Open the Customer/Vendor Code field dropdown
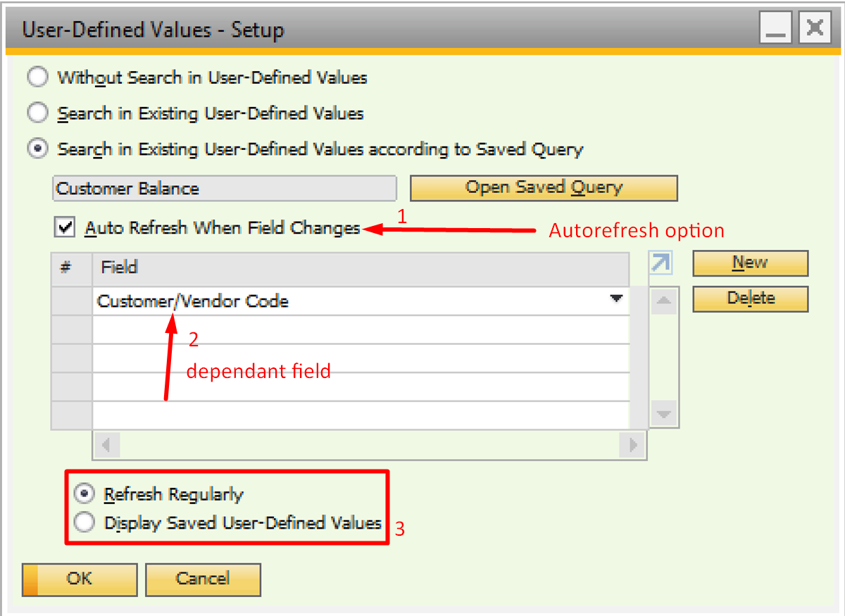 coord(617,299)
